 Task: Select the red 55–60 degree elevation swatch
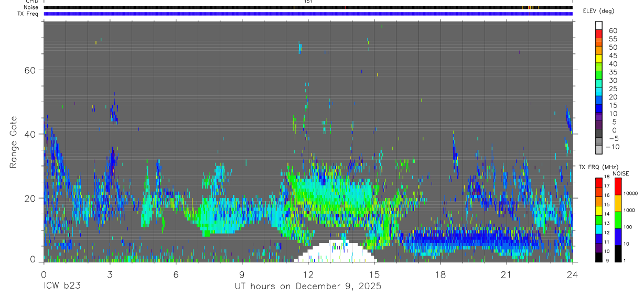click(599, 34)
